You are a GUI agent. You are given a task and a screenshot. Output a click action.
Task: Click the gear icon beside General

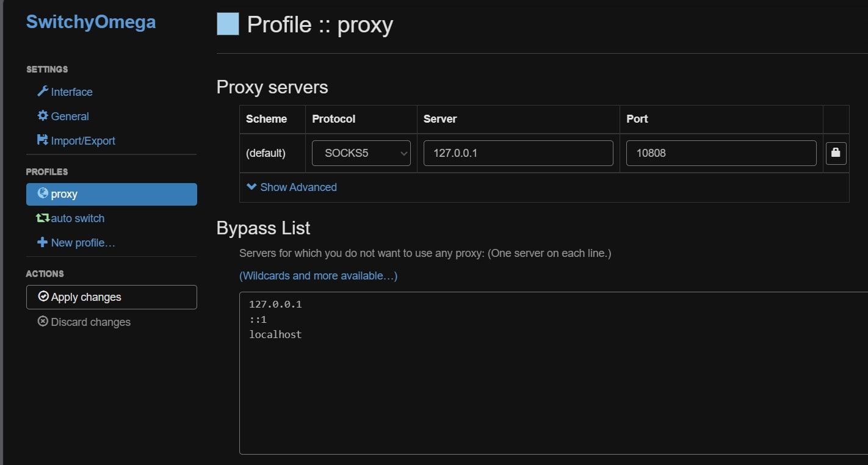(x=43, y=115)
